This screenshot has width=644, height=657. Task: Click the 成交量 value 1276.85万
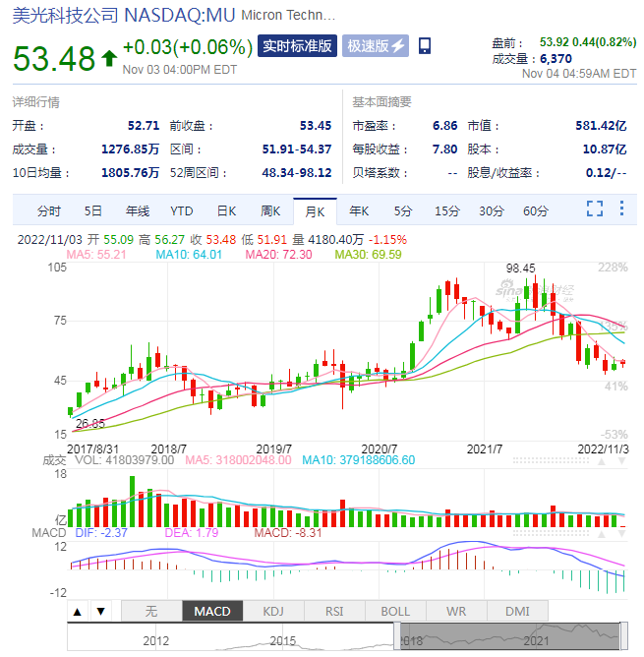(x=131, y=149)
